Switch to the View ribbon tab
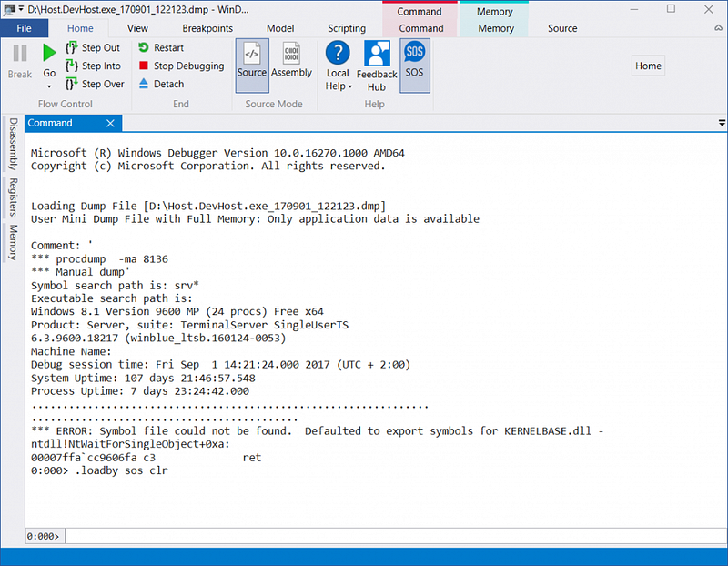The width and height of the screenshot is (728, 566). point(137,28)
